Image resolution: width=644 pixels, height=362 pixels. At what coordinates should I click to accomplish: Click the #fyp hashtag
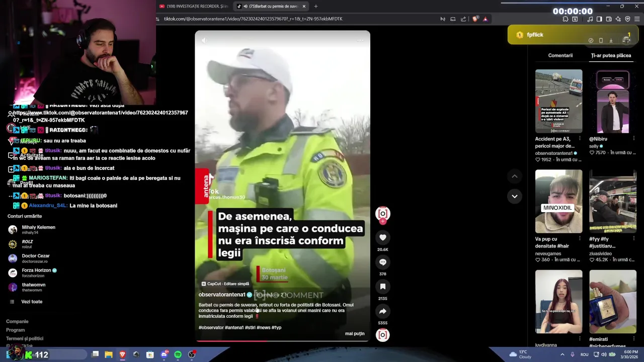(x=276, y=328)
